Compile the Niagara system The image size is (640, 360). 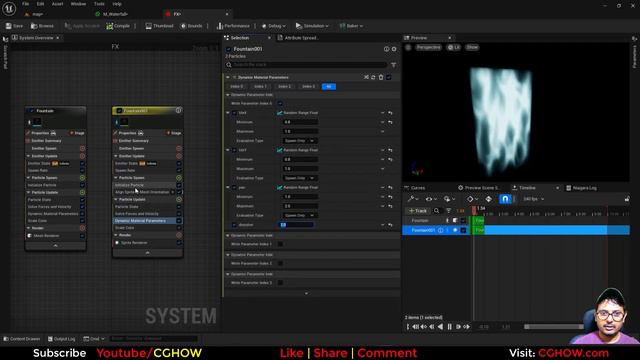tap(118, 26)
